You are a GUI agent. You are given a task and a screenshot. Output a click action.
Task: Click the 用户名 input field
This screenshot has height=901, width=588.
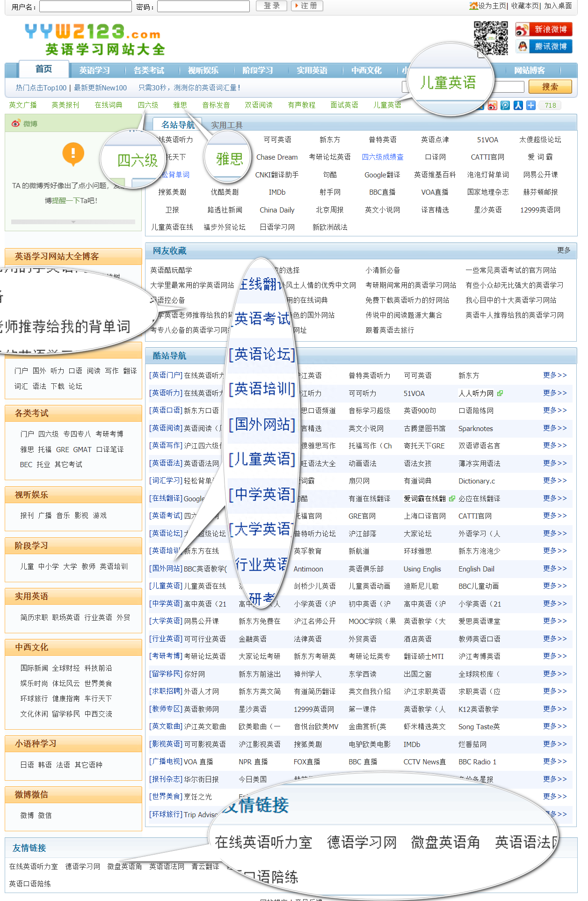click(86, 6)
